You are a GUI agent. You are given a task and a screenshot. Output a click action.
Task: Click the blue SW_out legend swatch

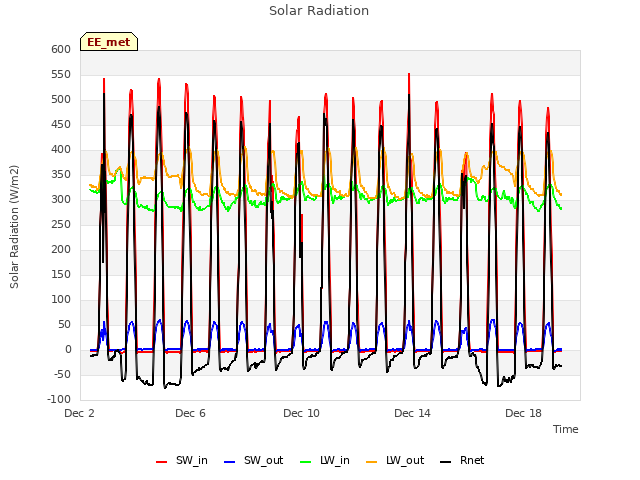point(230,462)
